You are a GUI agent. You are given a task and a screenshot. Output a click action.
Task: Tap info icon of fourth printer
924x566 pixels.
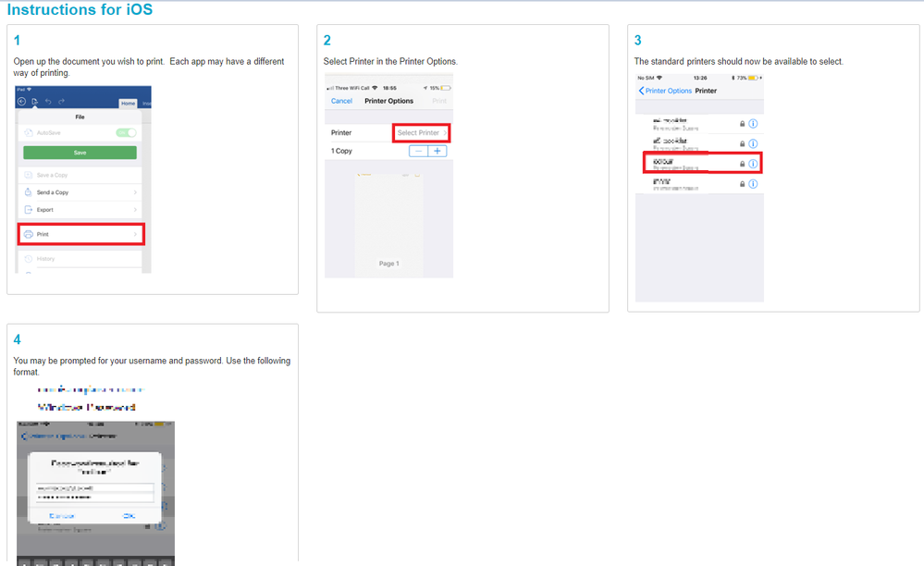coord(753,184)
